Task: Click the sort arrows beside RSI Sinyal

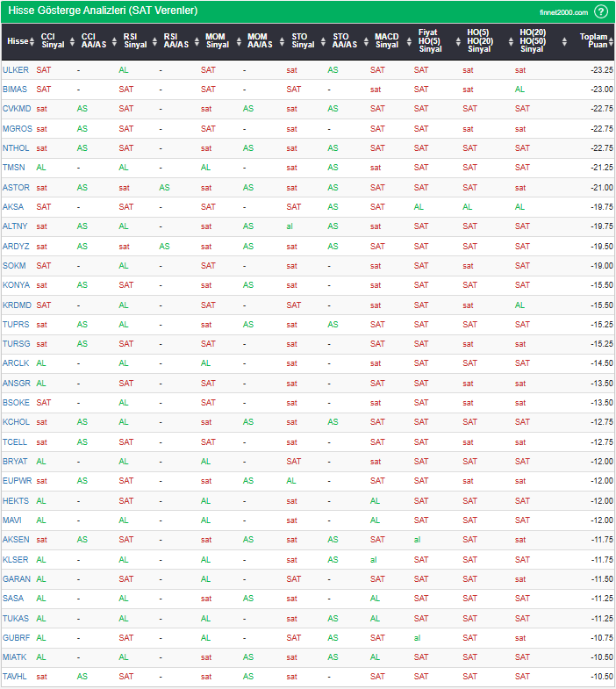Action: click(154, 41)
